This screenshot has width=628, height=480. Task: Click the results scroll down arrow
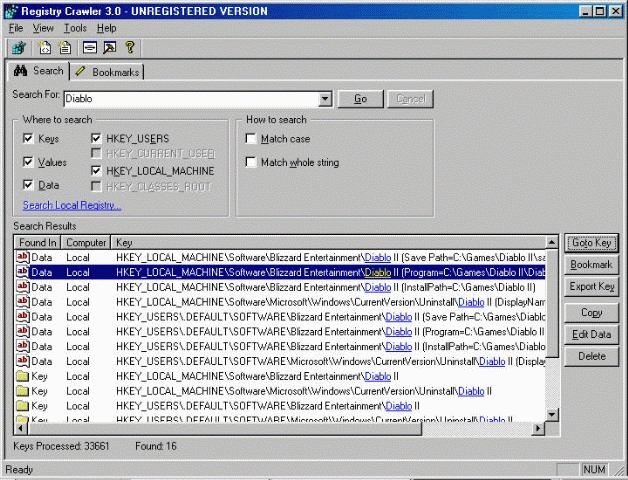click(x=552, y=414)
